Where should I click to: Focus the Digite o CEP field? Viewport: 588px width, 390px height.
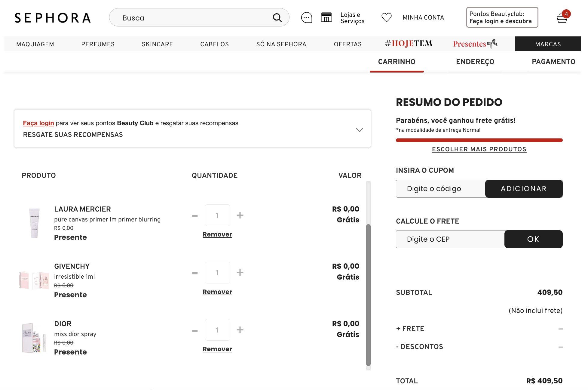point(450,239)
